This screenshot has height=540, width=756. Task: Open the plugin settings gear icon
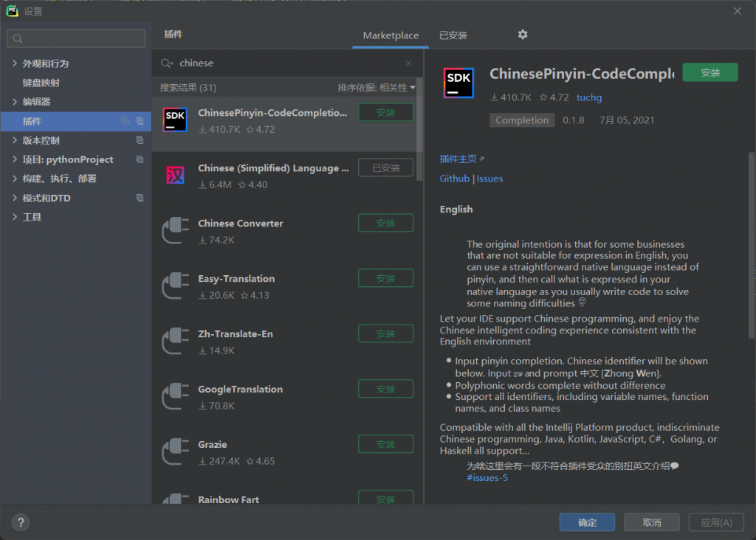pos(523,35)
